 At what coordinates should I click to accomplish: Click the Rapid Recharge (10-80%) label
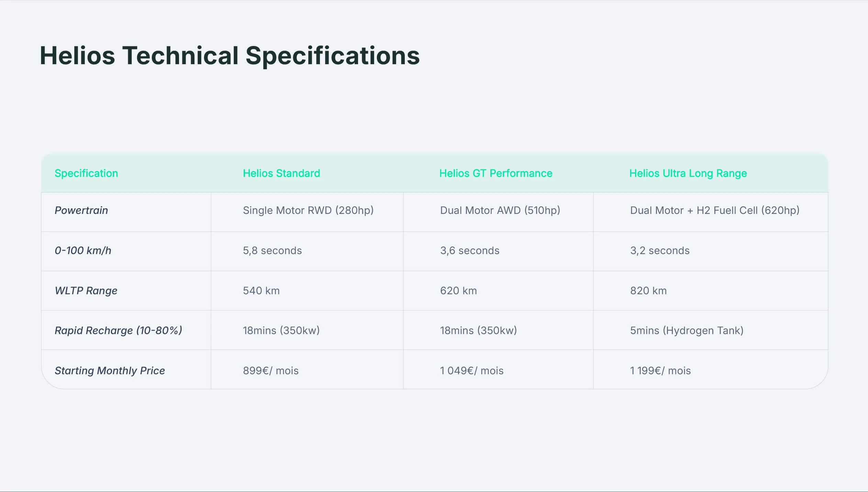pyautogui.click(x=119, y=331)
